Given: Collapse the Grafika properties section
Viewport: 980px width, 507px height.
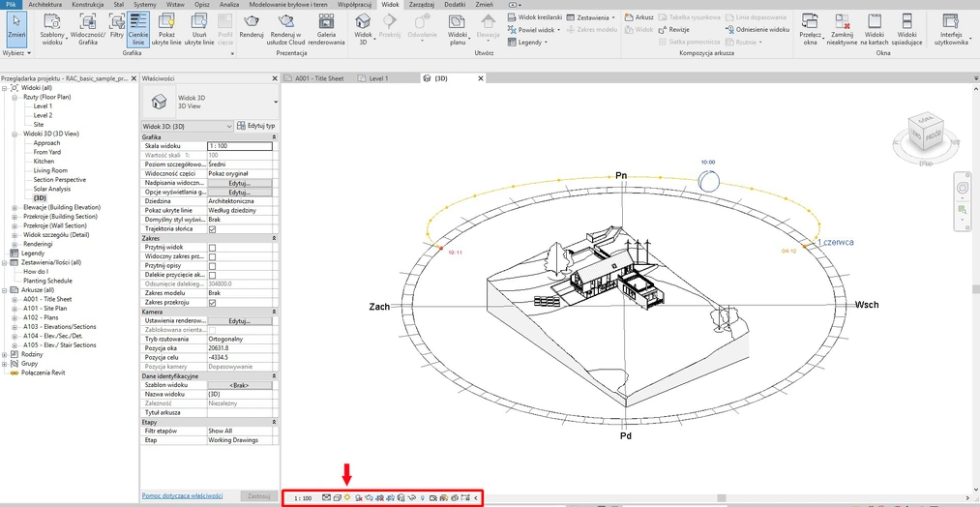Looking at the screenshot, I should [274, 137].
